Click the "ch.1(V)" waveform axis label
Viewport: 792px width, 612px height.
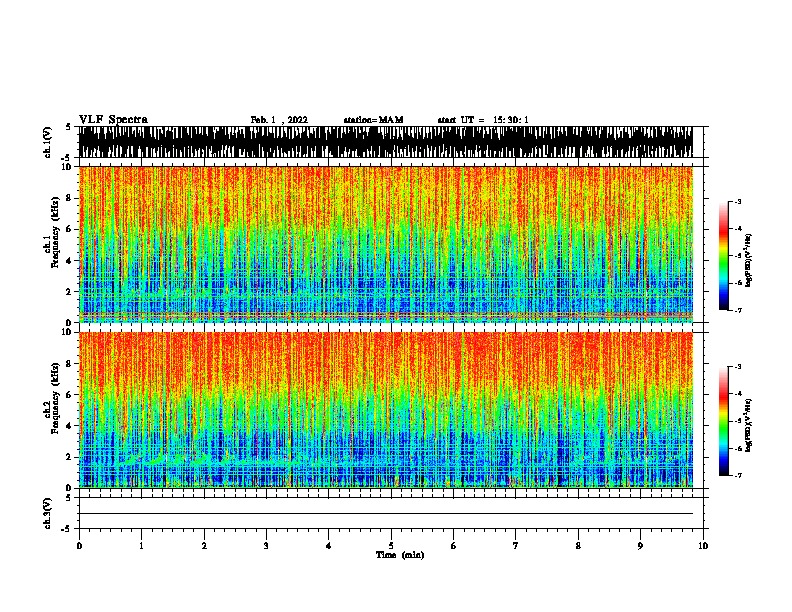[x=48, y=142]
